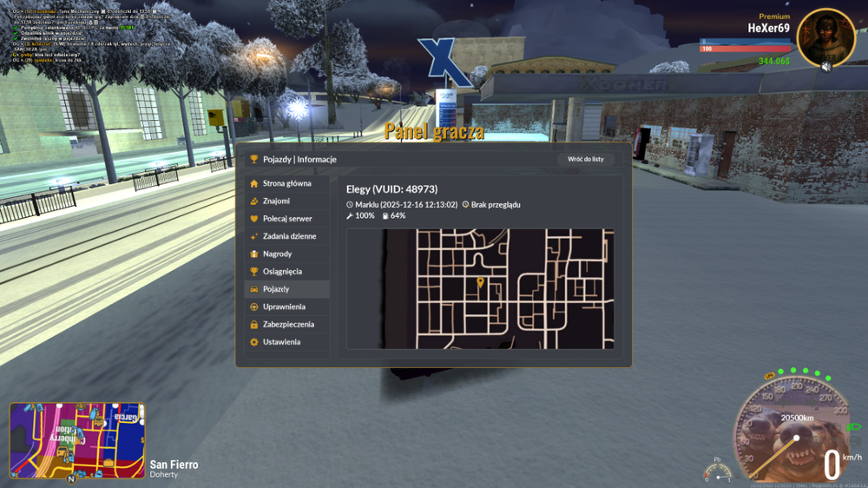The image size is (868, 488).
Task: Click the vehicle location pin on map
Action: click(481, 282)
